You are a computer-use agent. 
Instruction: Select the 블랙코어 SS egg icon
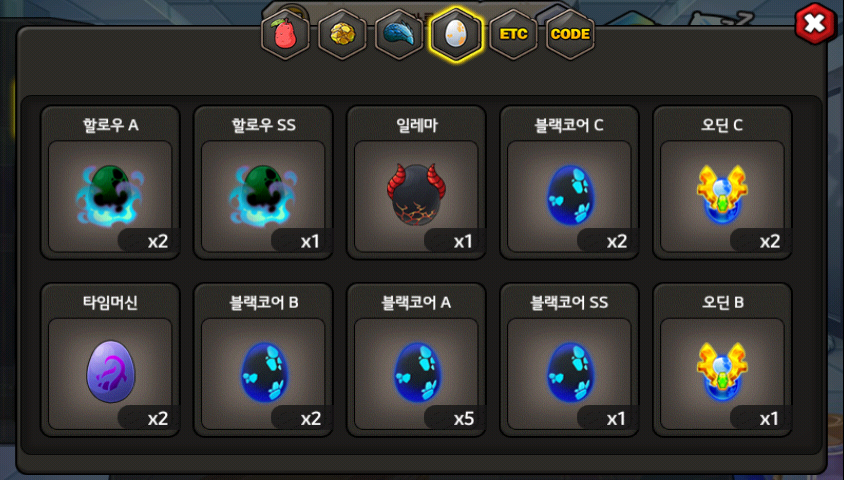[x=569, y=372]
